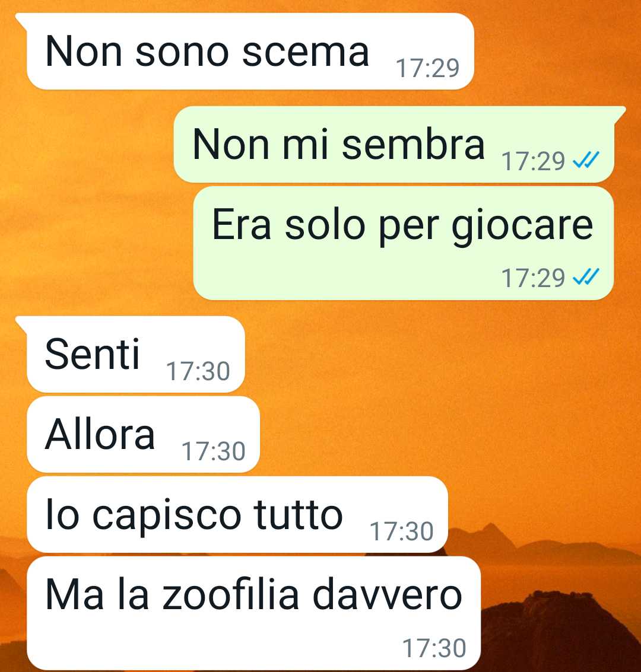Tap the word "zoofilia" in the last message
The image size is (641, 672).
tap(230, 594)
